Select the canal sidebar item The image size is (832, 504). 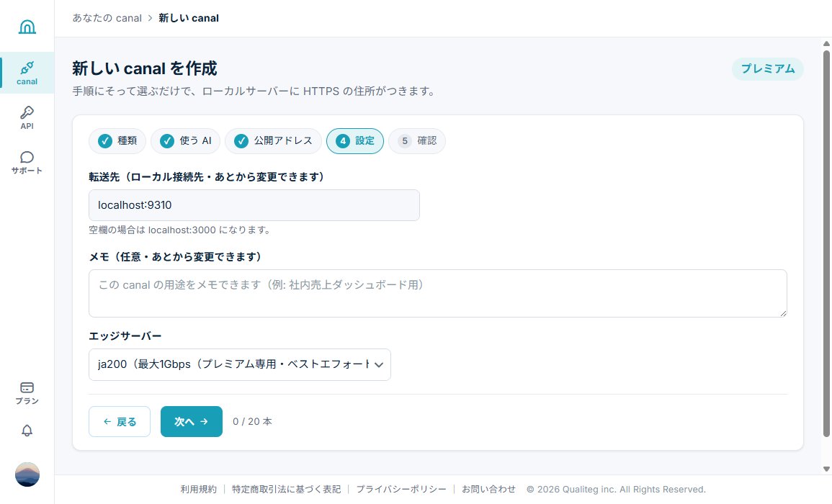coord(27,73)
